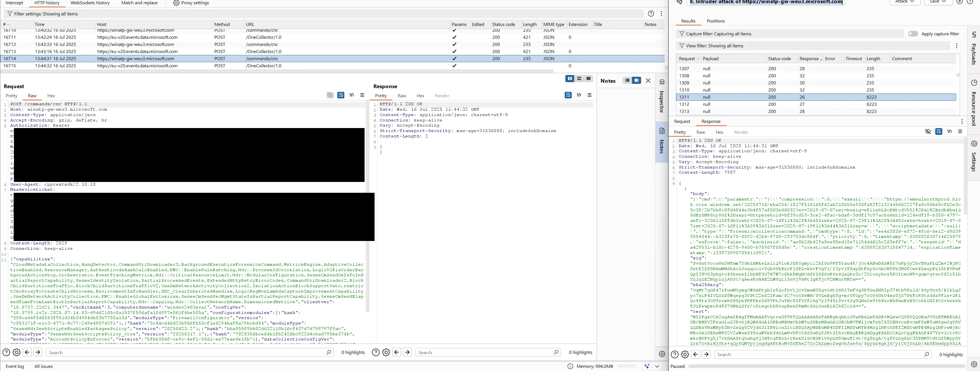
Task: Switch to the WebSockets history tab
Action: tap(90, 3)
